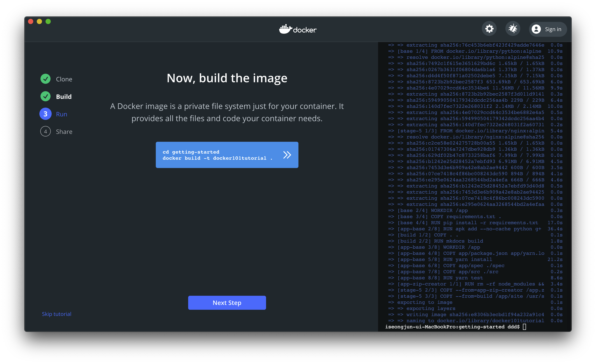Go to the Share step label

64,131
